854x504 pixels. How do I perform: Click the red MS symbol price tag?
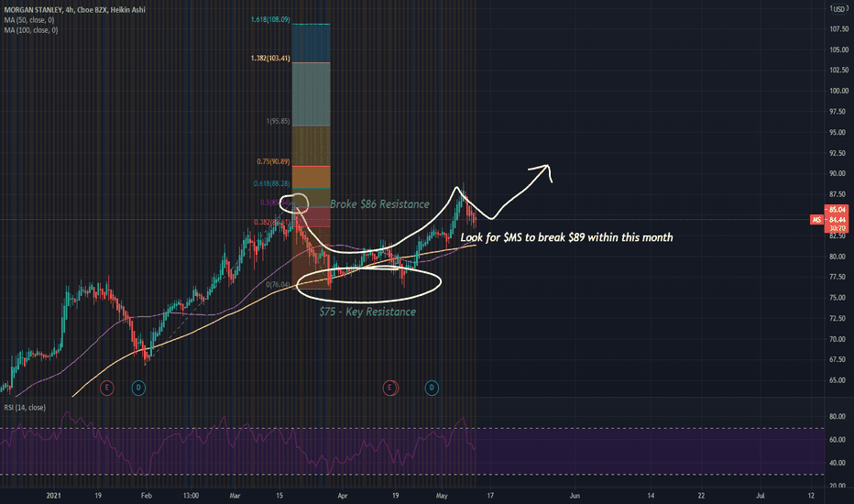[x=816, y=220]
